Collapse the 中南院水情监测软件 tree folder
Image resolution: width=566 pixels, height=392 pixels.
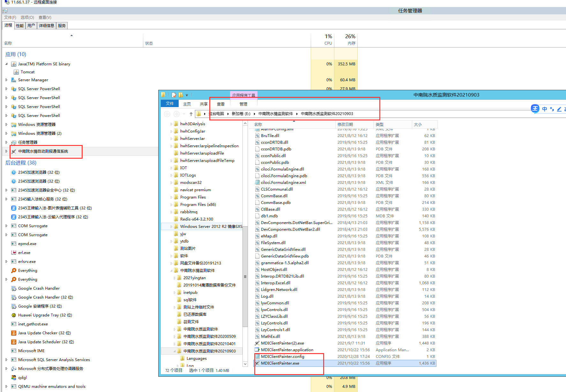pyautogui.click(x=171, y=271)
